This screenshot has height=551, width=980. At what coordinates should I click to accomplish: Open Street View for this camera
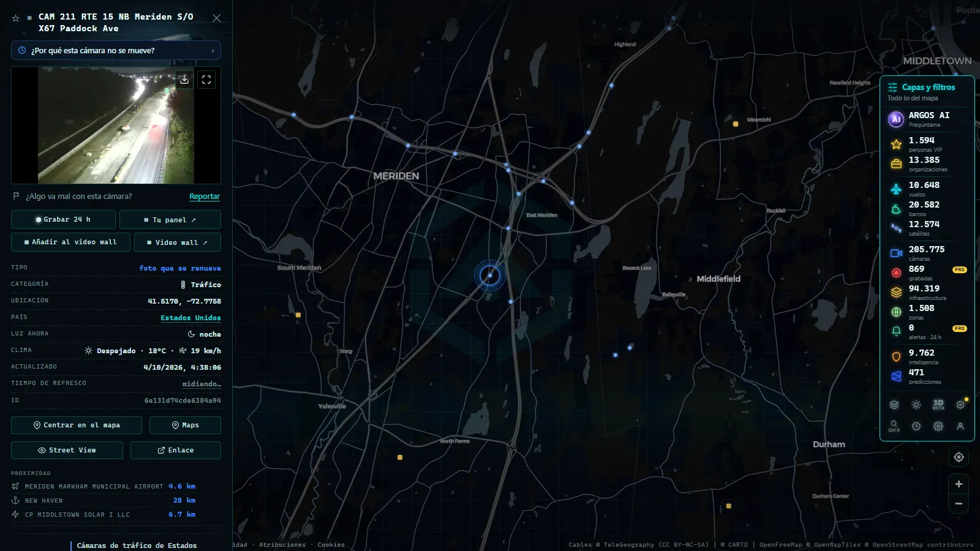(67, 450)
